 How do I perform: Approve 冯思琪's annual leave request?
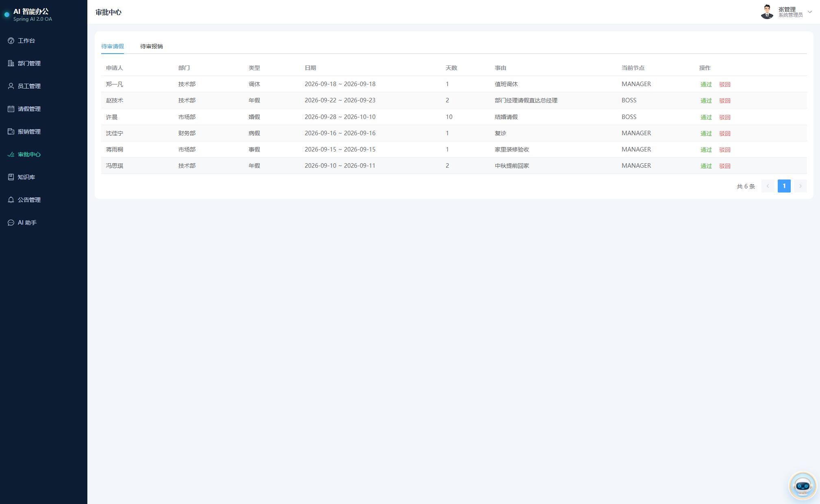(x=706, y=166)
